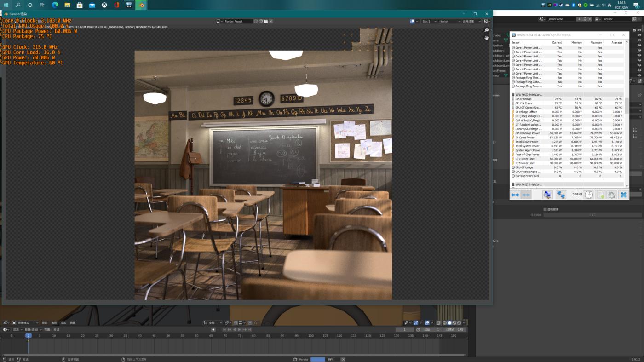Screen dimensions: 644x362
Task: Open image folder icon in render header
Action: (266, 21)
